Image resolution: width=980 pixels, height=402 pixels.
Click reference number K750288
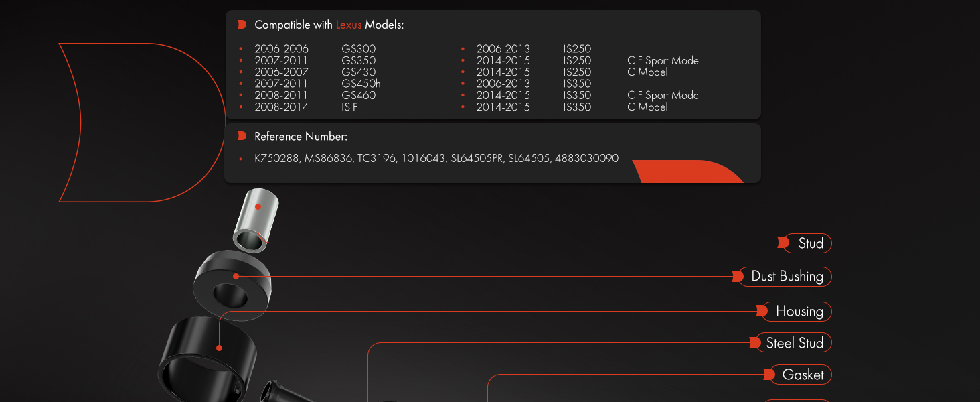pyautogui.click(x=276, y=159)
